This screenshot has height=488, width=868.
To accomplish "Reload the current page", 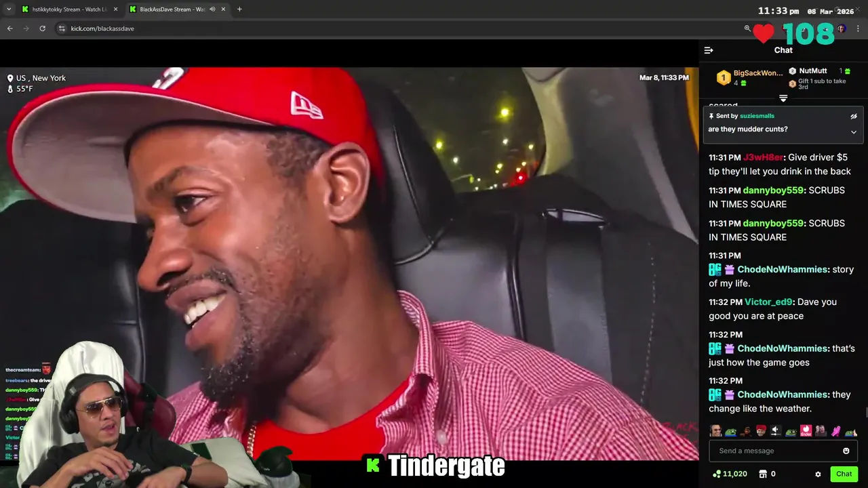I will (42, 28).
